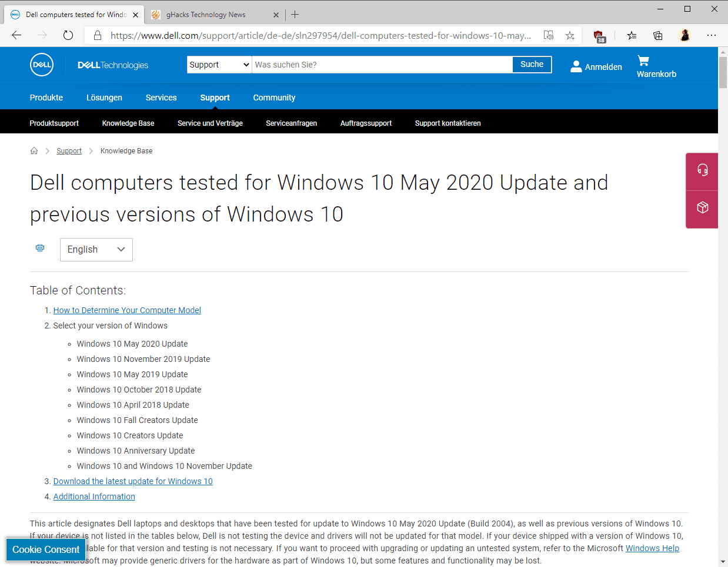Click the Support breadcrumb link
Viewport: 728px width, 567px height.
click(x=69, y=151)
